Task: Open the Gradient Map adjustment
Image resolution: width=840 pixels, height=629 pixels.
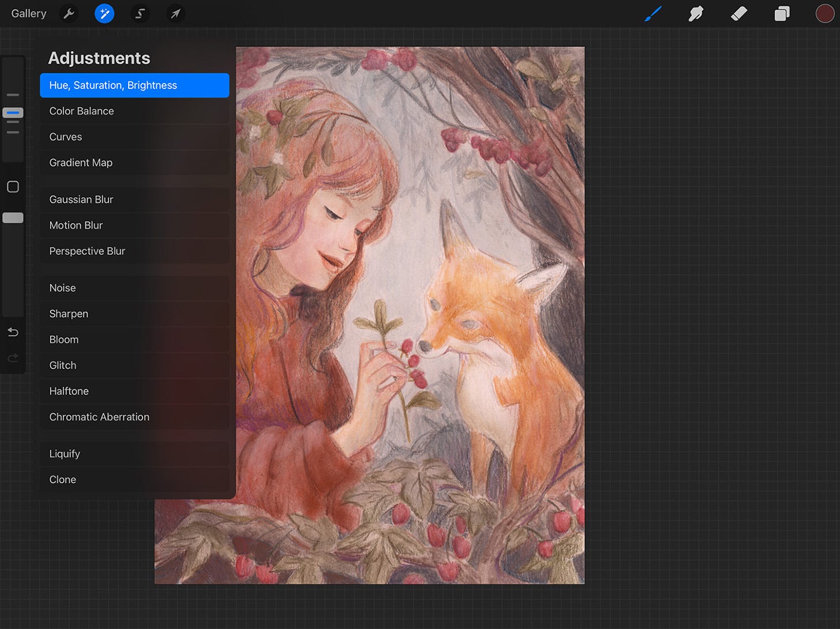Action: [80, 163]
